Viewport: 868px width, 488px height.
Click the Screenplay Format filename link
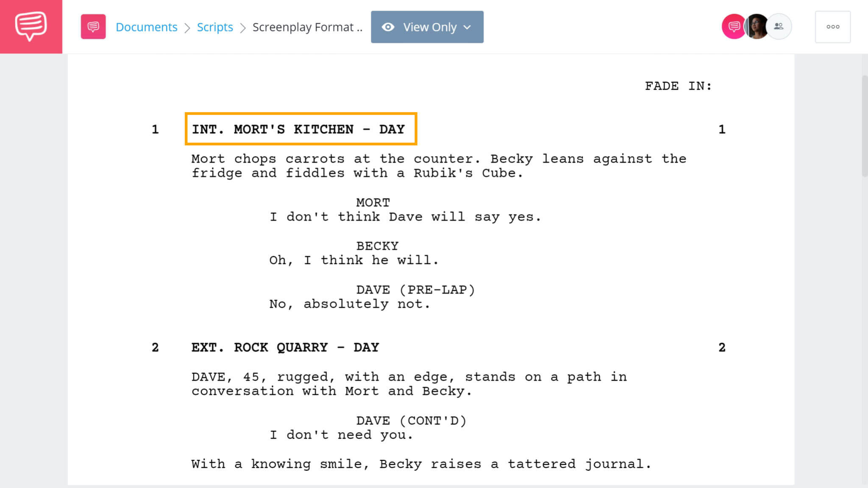pyautogui.click(x=308, y=27)
